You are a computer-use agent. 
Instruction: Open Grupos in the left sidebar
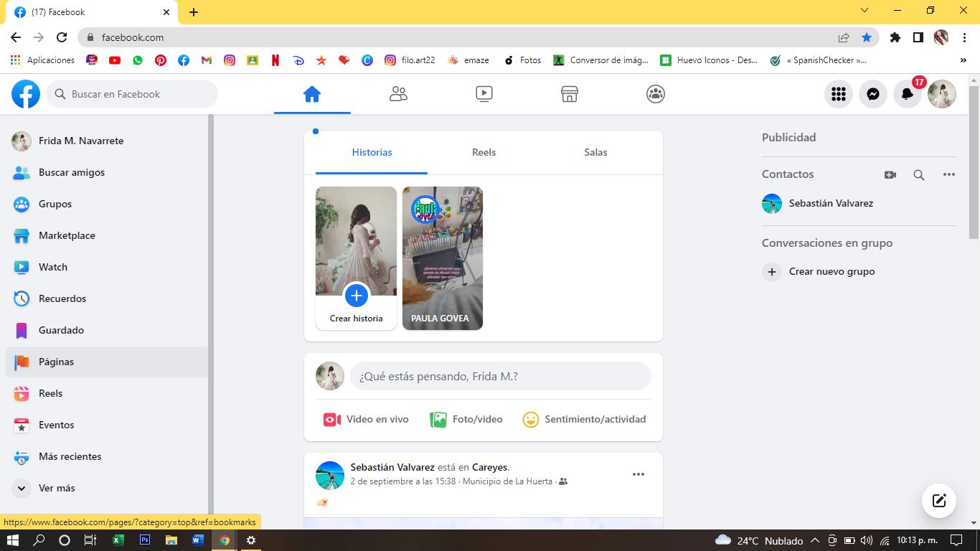[106, 204]
